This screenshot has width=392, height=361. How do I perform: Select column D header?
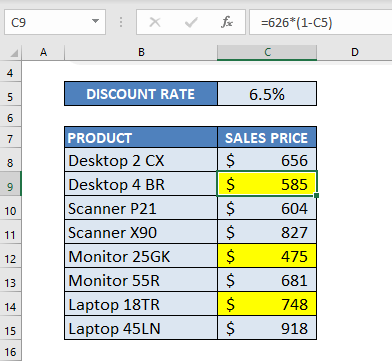pyautogui.click(x=354, y=52)
